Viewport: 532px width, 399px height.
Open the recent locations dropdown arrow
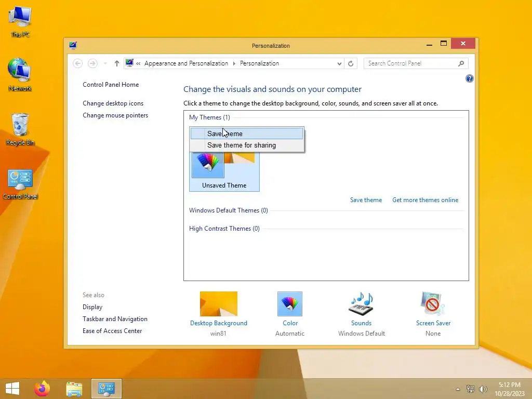pos(105,63)
